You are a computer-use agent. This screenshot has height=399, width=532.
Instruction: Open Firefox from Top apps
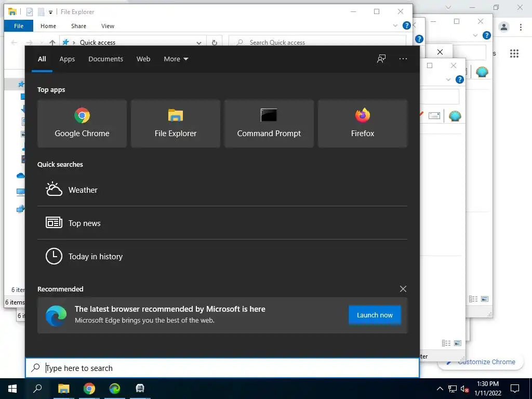pos(362,124)
